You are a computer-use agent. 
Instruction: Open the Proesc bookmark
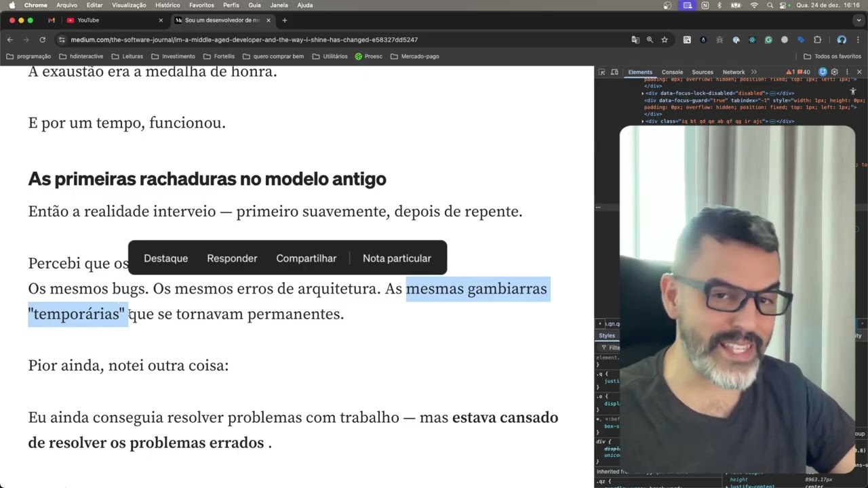[369, 56]
